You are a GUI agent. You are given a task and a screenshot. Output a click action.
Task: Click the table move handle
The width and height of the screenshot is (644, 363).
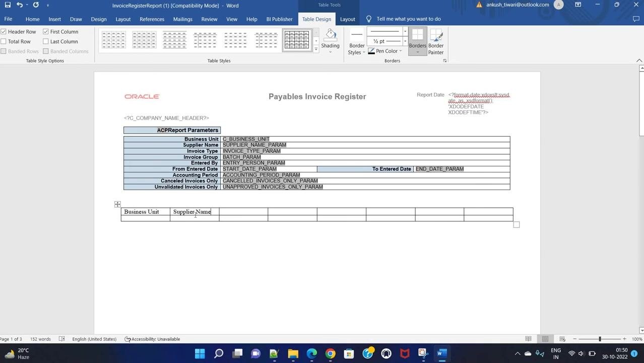tap(117, 204)
